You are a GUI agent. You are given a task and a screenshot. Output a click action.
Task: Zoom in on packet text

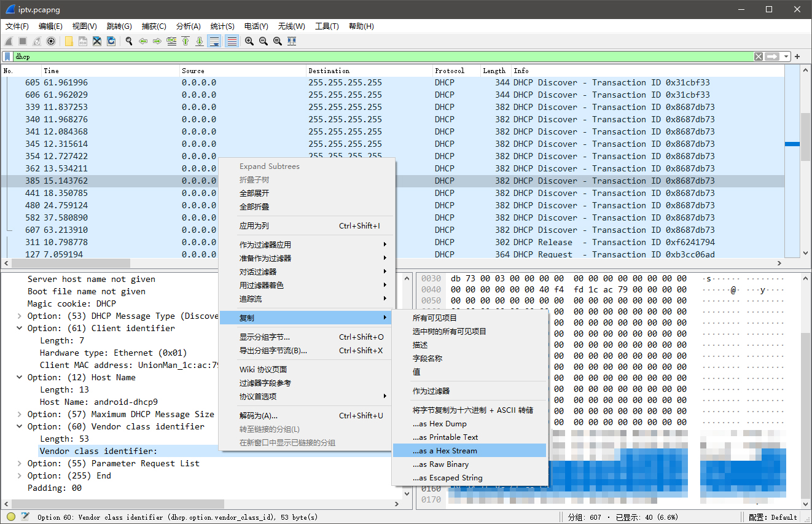click(249, 41)
